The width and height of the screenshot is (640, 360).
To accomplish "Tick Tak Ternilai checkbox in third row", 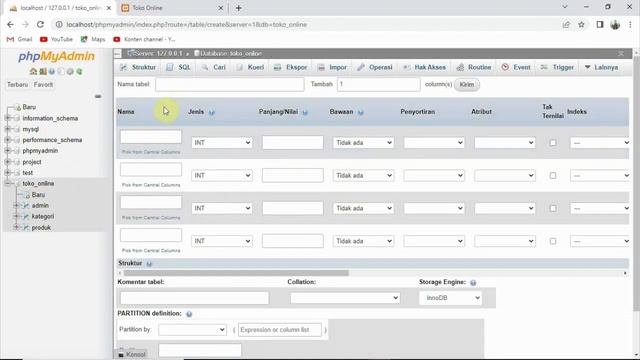I will [553, 209].
